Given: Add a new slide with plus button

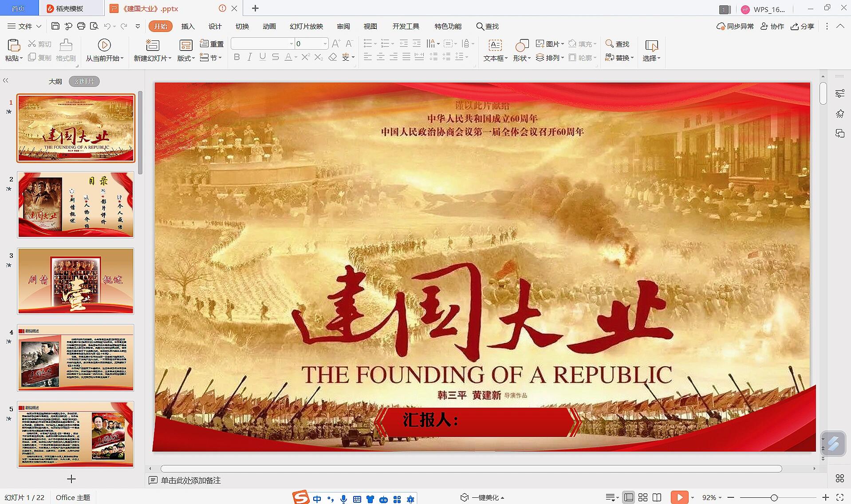Looking at the screenshot, I should [71, 479].
